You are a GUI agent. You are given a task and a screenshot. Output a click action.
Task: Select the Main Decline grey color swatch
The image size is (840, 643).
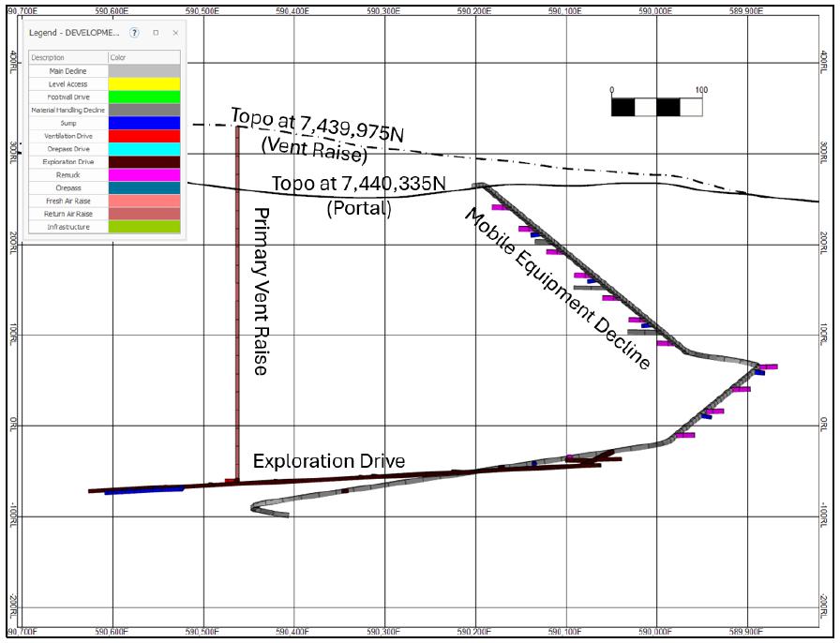144,70
